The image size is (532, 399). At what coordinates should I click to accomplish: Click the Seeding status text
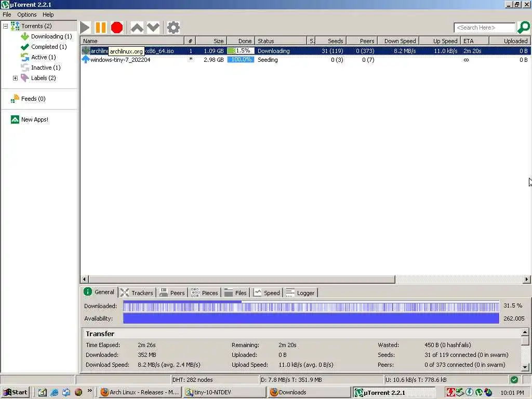[268, 60]
